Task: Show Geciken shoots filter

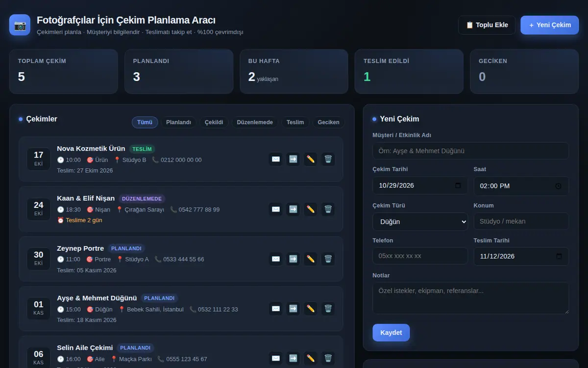Action: coord(328,122)
